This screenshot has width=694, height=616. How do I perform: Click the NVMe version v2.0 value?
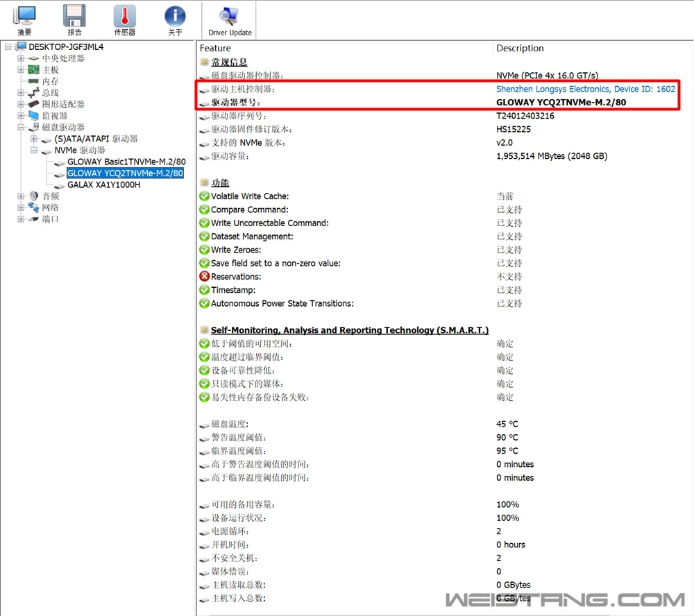505,142
